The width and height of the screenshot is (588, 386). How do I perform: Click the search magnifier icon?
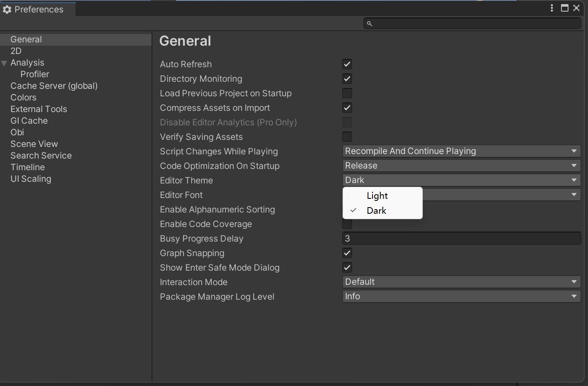pyautogui.click(x=369, y=24)
